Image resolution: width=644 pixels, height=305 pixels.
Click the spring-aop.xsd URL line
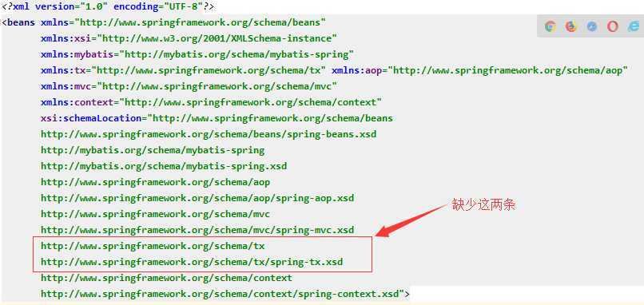pyautogui.click(x=197, y=198)
